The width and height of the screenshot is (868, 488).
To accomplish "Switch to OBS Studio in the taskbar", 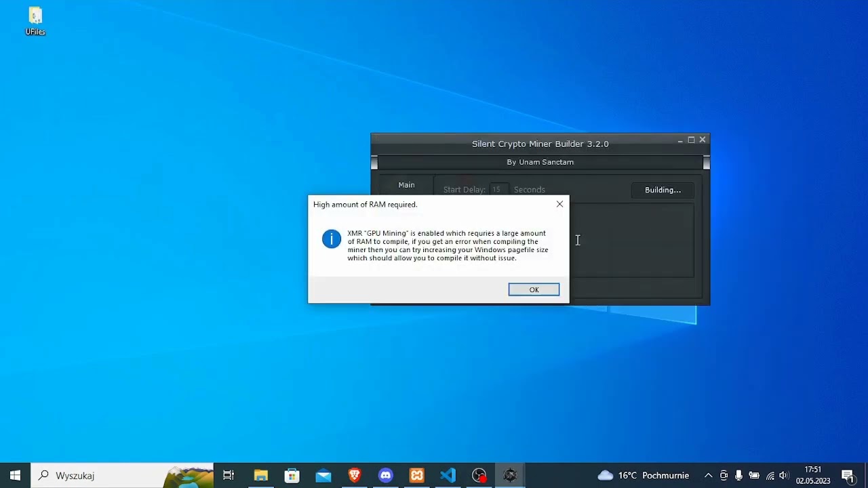I will 479,475.
